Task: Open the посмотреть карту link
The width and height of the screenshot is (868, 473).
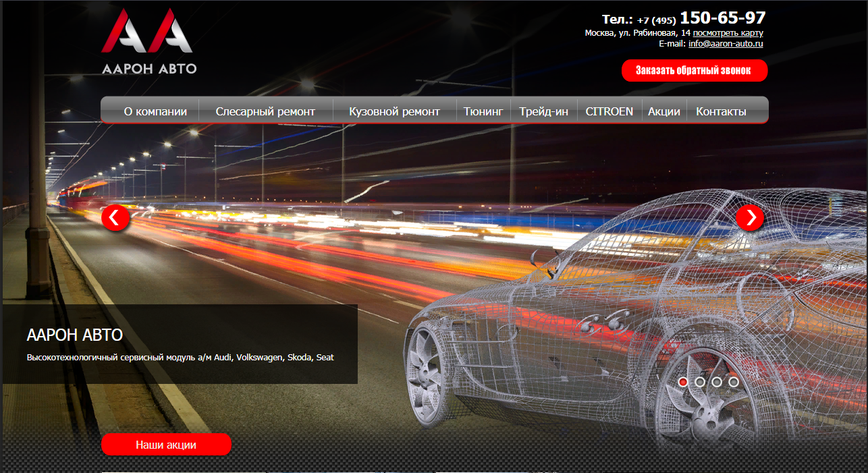Action: click(728, 32)
